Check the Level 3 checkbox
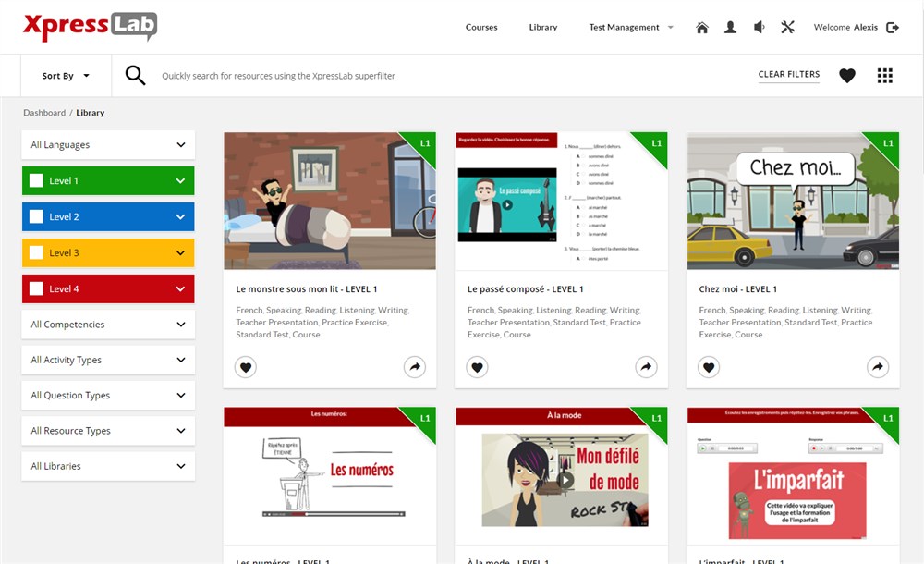The image size is (924, 564). pyautogui.click(x=36, y=252)
